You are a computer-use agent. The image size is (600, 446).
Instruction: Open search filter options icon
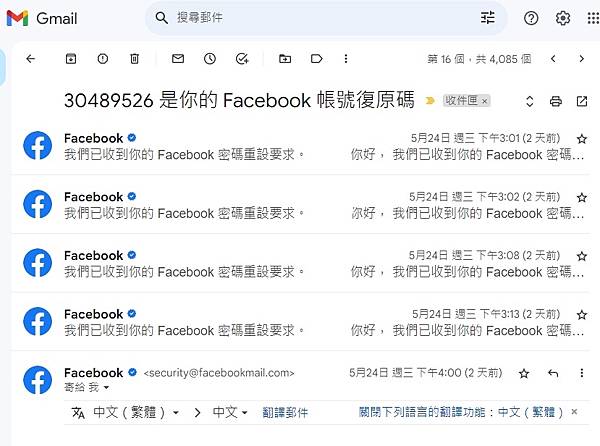(x=488, y=18)
